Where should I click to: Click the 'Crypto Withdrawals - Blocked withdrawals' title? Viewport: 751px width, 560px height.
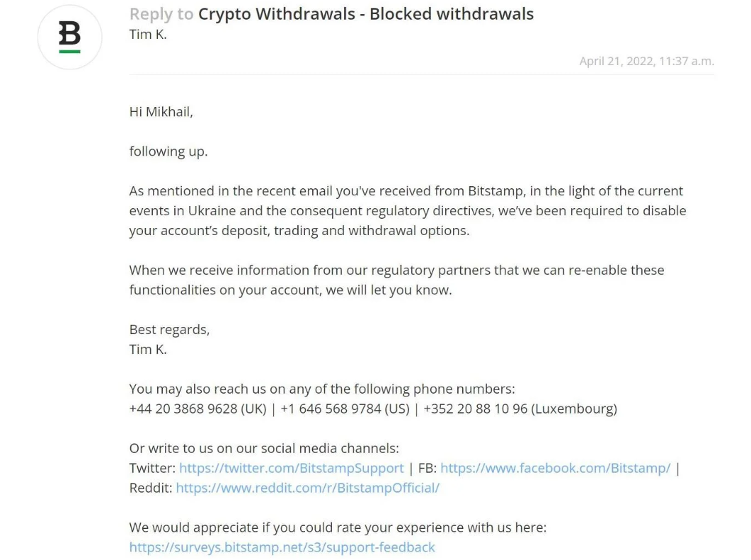pyautogui.click(x=366, y=13)
